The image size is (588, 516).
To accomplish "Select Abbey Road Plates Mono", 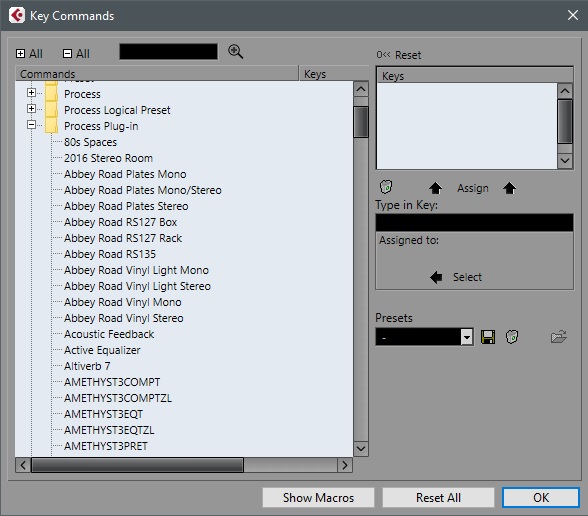I will point(125,174).
